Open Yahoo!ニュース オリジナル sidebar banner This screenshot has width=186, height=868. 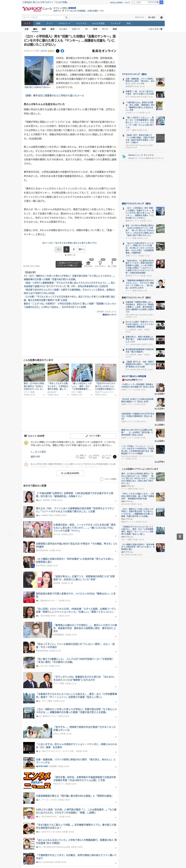[x=143, y=157]
